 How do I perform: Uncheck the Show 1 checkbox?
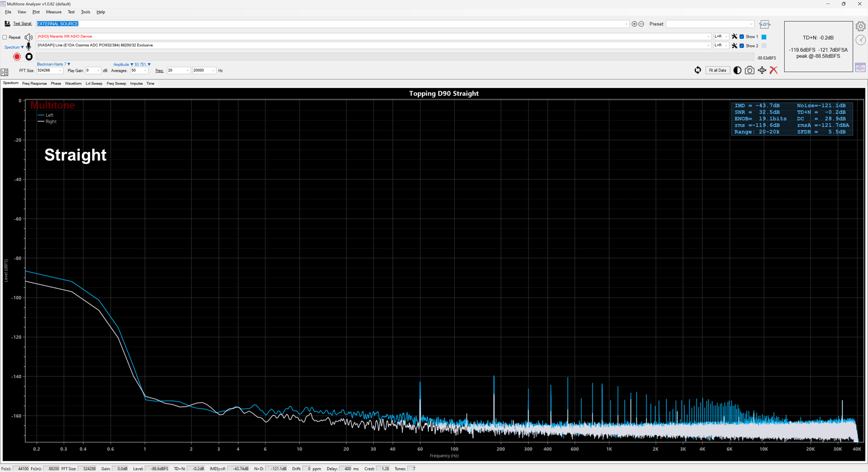742,36
